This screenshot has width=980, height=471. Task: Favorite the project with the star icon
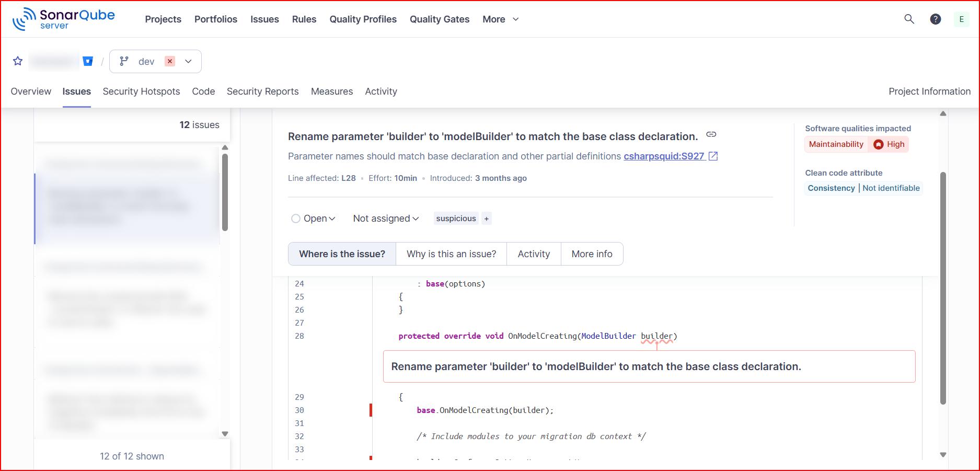[x=18, y=61]
